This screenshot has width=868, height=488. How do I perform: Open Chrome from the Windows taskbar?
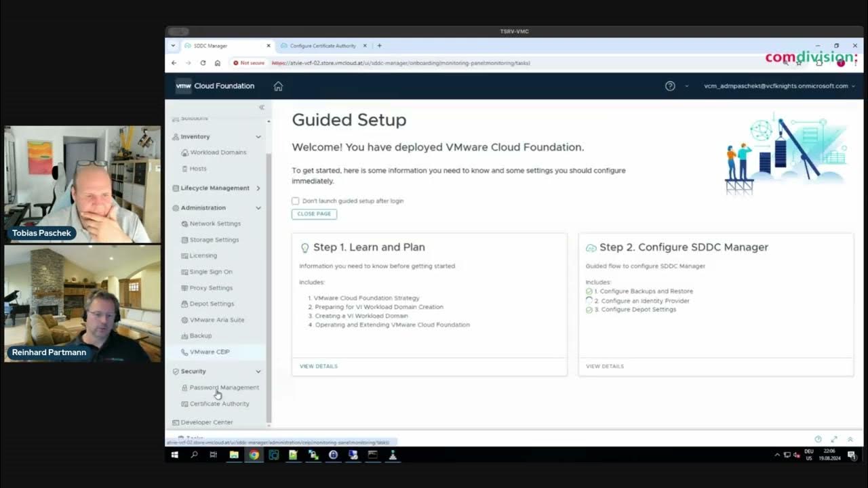click(x=254, y=455)
